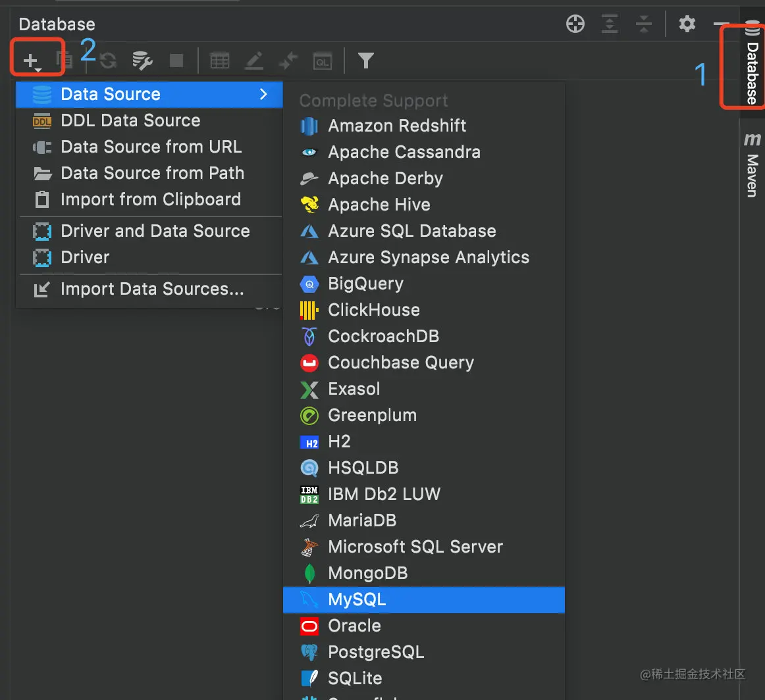Click the PostgreSQL elephant icon
765x700 pixels.
pyautogui.click(x=309, y=652)
